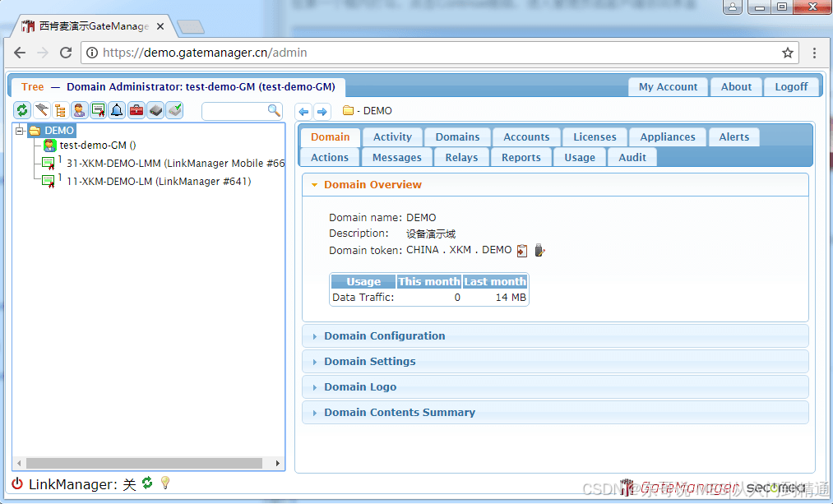This screenshot has height=504, width=833.
Task: Switch to the Actions tab
Action: (x=330, y=158)
